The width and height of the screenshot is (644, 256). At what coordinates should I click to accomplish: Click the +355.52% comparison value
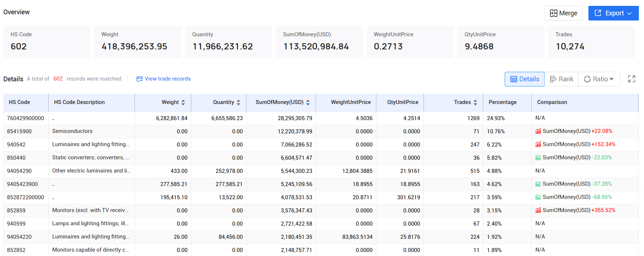(603, 210)
